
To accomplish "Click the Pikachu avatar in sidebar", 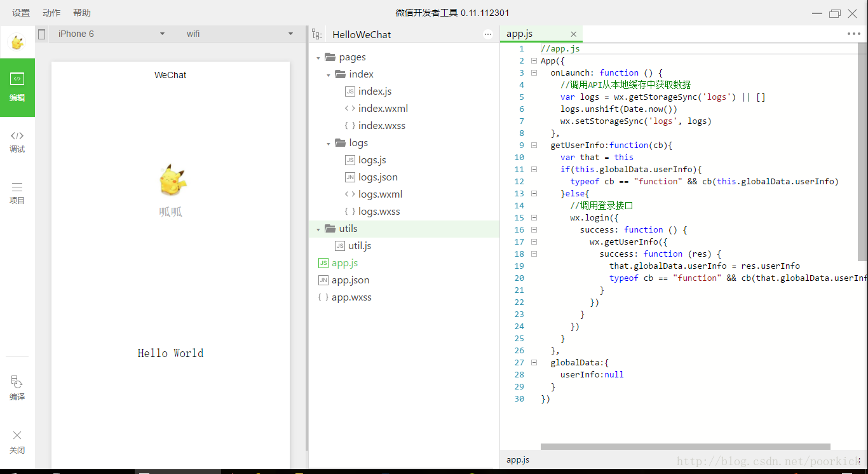I will point(17,43).
